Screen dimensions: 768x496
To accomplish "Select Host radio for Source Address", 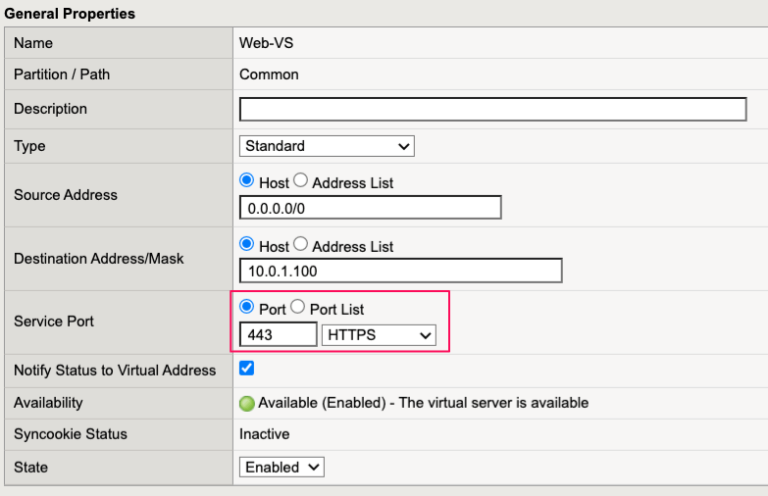I will coord(247,182).
